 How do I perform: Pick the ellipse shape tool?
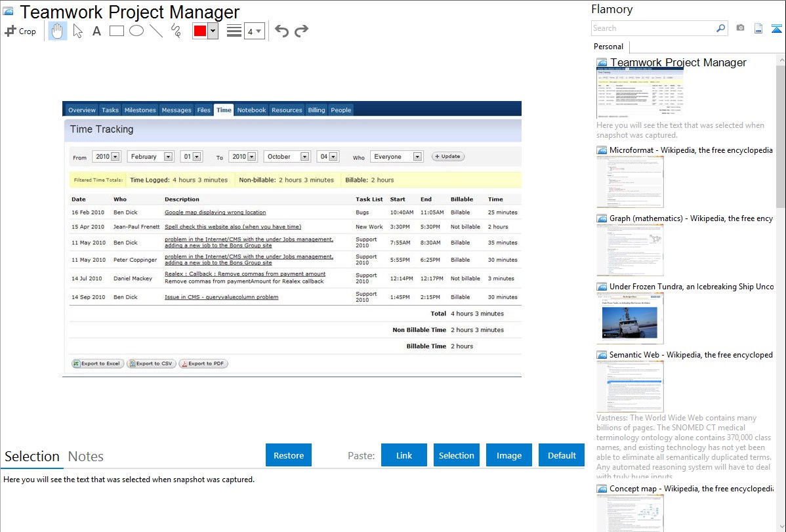(x=136, y=31)
